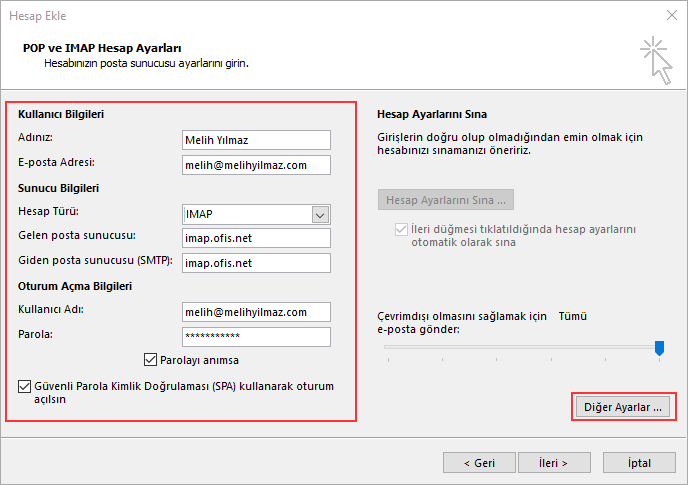Close the Hesap Ekle dialog window
This screenshot has width=688, height=485.
668,16
